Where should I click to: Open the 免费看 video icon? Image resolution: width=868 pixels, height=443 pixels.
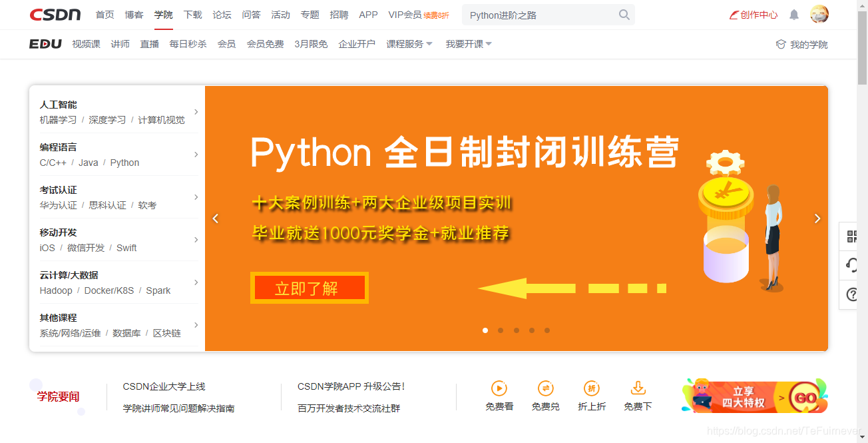pyautogui.click(x=499, y=390)
